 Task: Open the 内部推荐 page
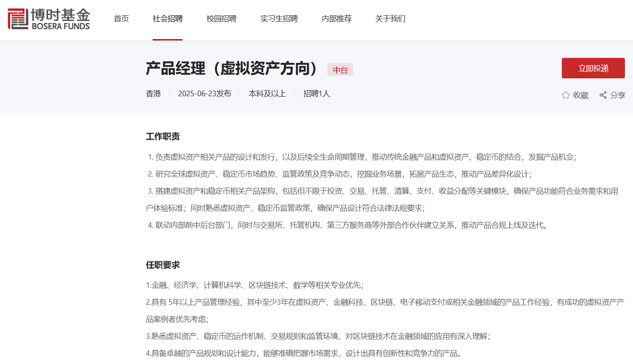[336, 19]
